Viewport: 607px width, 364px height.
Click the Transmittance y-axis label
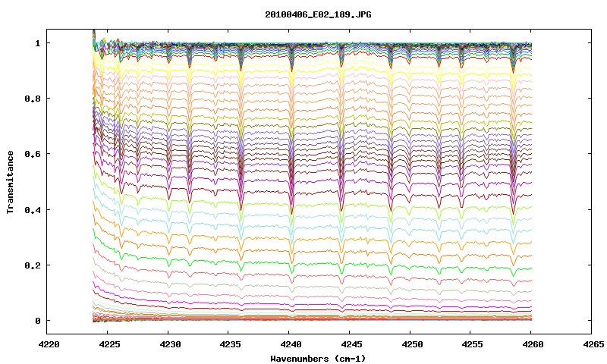[x=11, y=182]
